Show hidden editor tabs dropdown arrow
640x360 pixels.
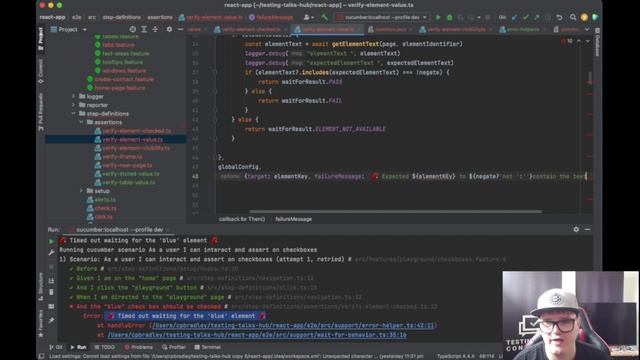(x=587, y=29)
